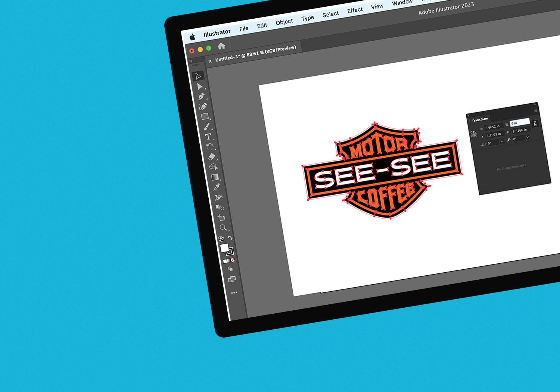Set fill to Gradient
The height and width of the screenshot is (392, 560).
tap(228, 261)
